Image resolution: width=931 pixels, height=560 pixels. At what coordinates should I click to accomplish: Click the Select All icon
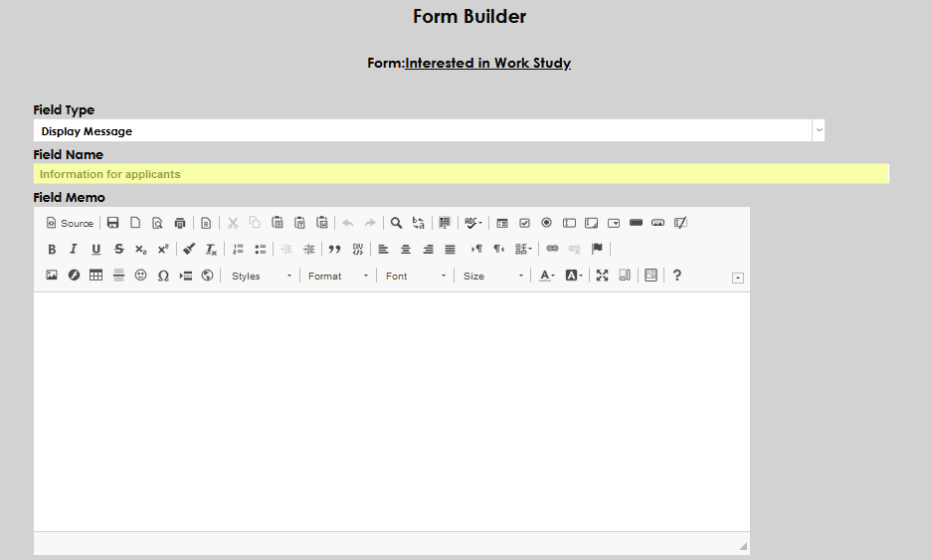[445, 223]
